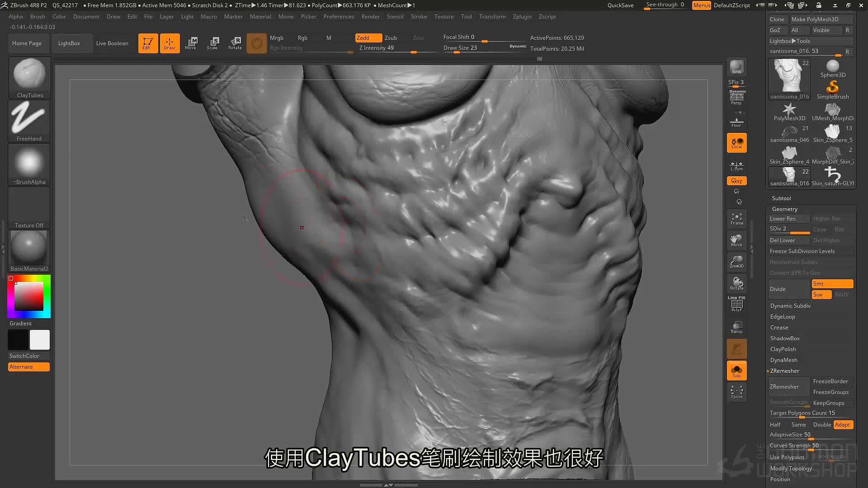This screenshot has height=488, width=868.
Task: Select the Scale transform tool icon
Action: (x=212, y=43)
